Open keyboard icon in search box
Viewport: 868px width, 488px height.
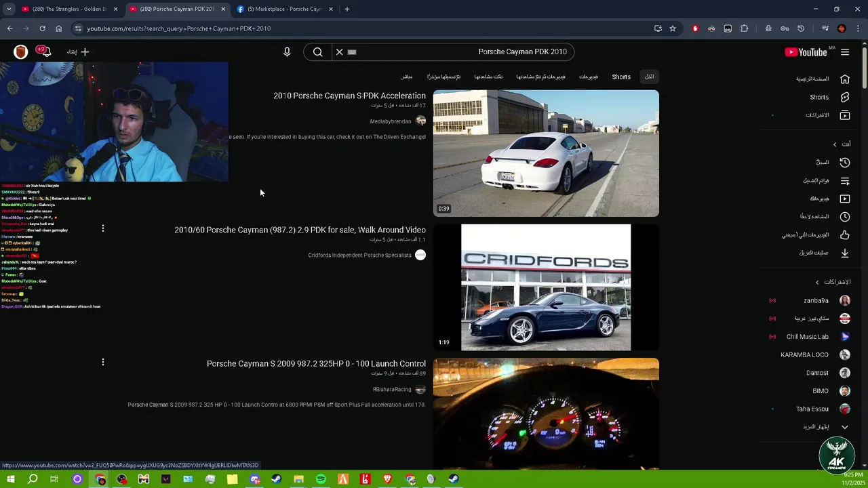pyautogui.click(x=352, y=52)
